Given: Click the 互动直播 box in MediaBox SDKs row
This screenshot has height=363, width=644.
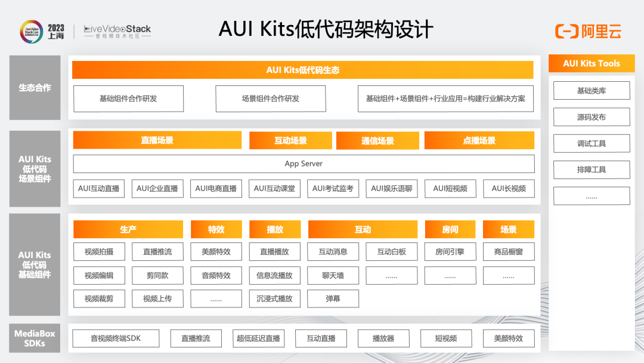Looking at the screenshot, I should 321,339.
